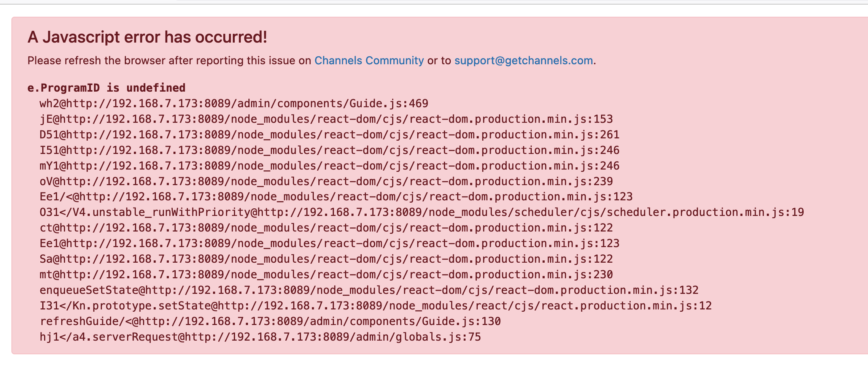Open the Channels Community link
Viewport: 868px width, 387px height.
369,61
